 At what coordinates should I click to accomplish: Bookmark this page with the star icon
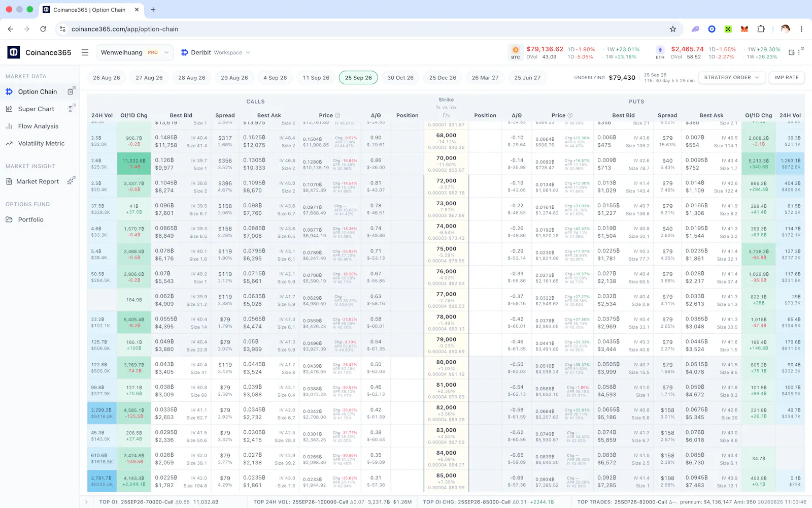pos(673,29)
